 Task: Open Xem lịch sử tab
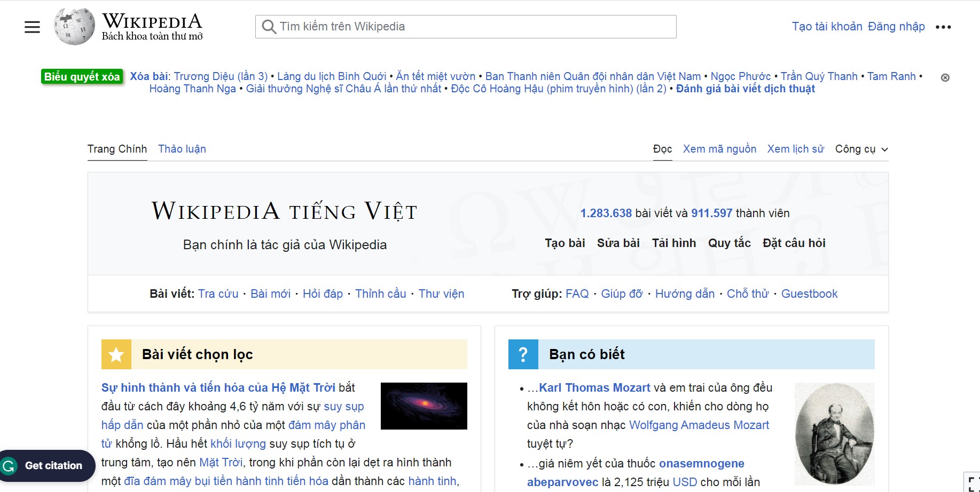pos(796,149)
